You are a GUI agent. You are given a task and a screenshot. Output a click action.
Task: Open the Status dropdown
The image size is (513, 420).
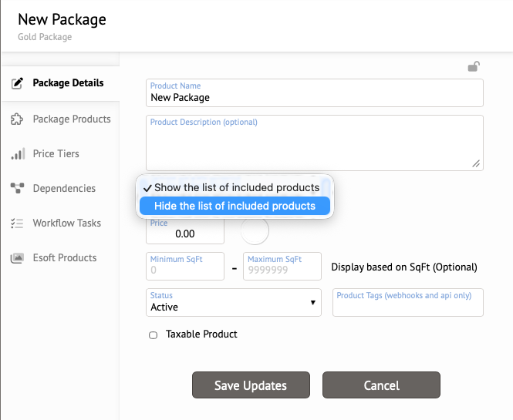click(x=234, y=302)
